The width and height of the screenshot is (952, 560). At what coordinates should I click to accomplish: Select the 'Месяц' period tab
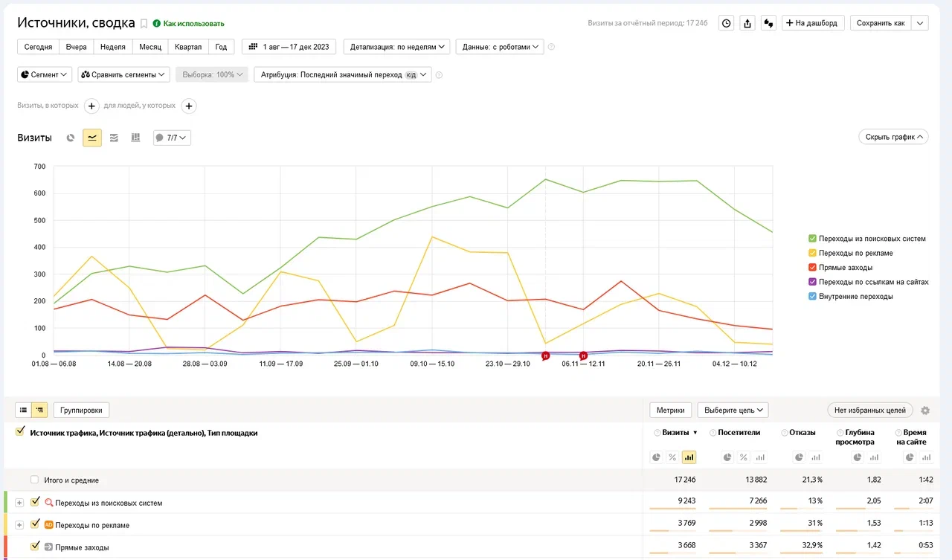tap(150, 47)
